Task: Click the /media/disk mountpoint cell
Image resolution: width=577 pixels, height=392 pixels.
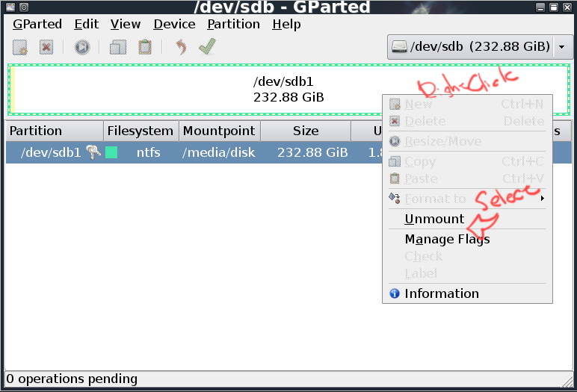Action: [x=218, y=152]
